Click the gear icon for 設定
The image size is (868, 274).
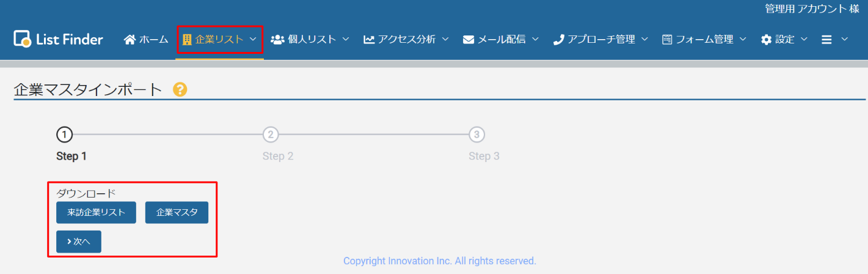tap(767, 40)
